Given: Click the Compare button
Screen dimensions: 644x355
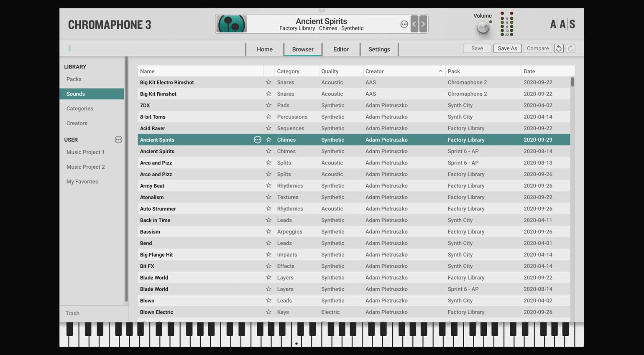Looking at the screenshot, I should coord(538,48).
